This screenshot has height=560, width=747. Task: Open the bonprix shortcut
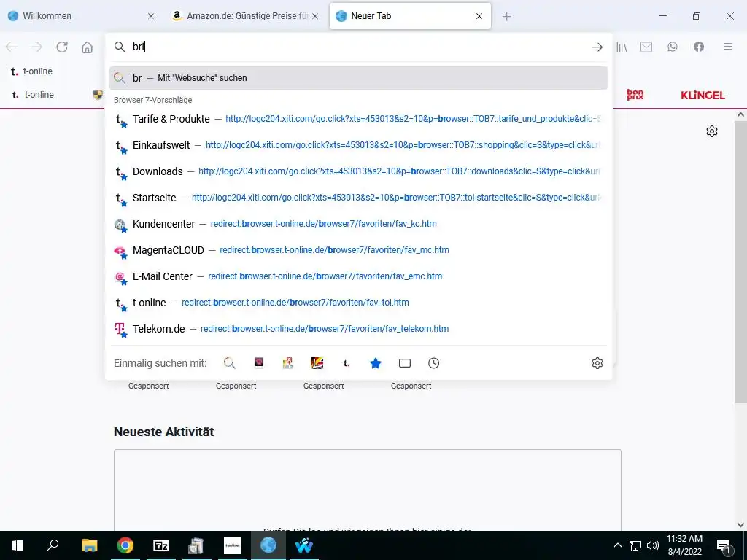coord(635,95)
